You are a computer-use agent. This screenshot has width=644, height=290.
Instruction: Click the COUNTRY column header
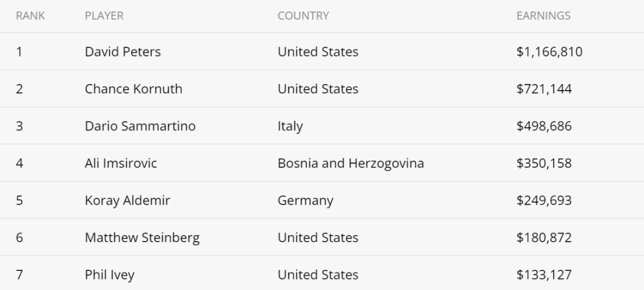(x=303, y=16)
